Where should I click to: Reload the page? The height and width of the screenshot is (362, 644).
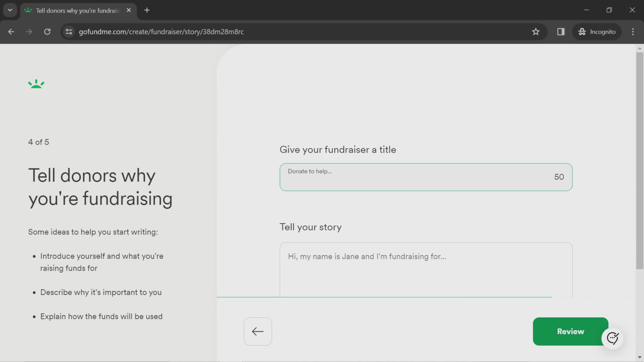47,32
